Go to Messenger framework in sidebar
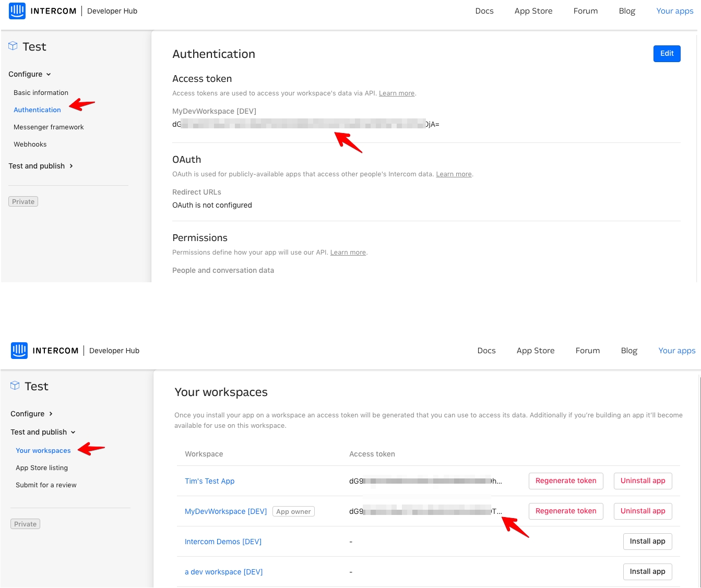This screenshot has width=701, height=588. tap(49, 127)
